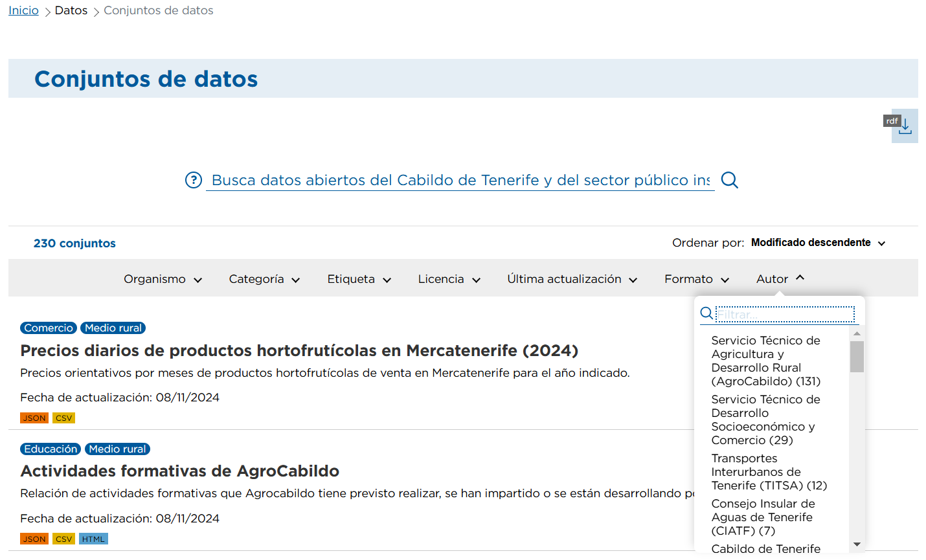This screenshot has height=560, width=926.
Task: Select Servicio Técnico de Desarrollo Socioeconómico author
Action: coord(766,420)
